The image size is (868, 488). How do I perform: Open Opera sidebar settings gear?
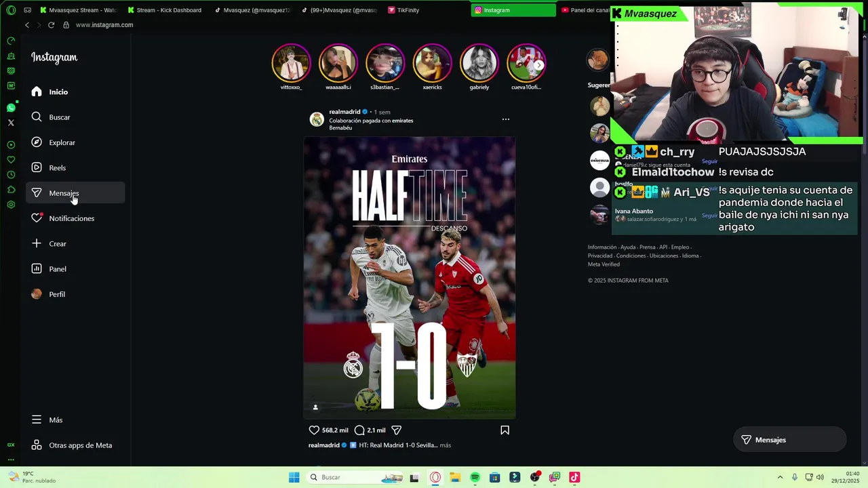point(11,205)
